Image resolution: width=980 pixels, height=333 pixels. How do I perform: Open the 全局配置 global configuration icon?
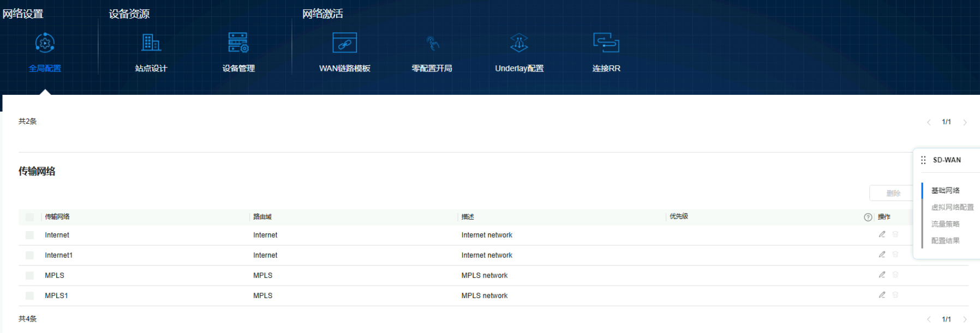coord(45,43)
